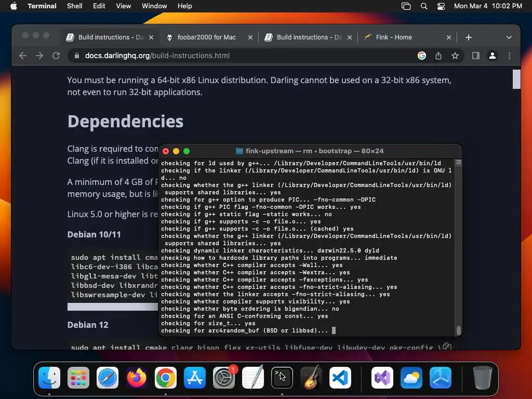Open Terminal from the Dock
532x399 pixels.
(282, 378)
